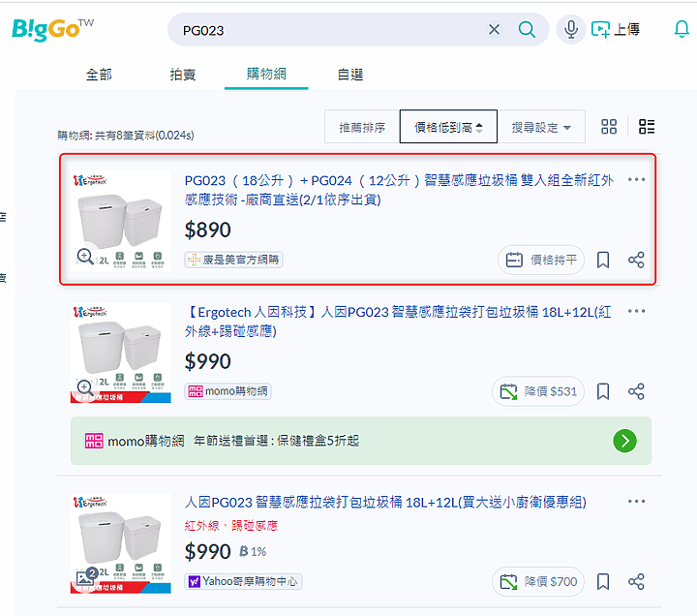Share the momo購物網 item
697x616 pixels.
[x=636, y=391]
